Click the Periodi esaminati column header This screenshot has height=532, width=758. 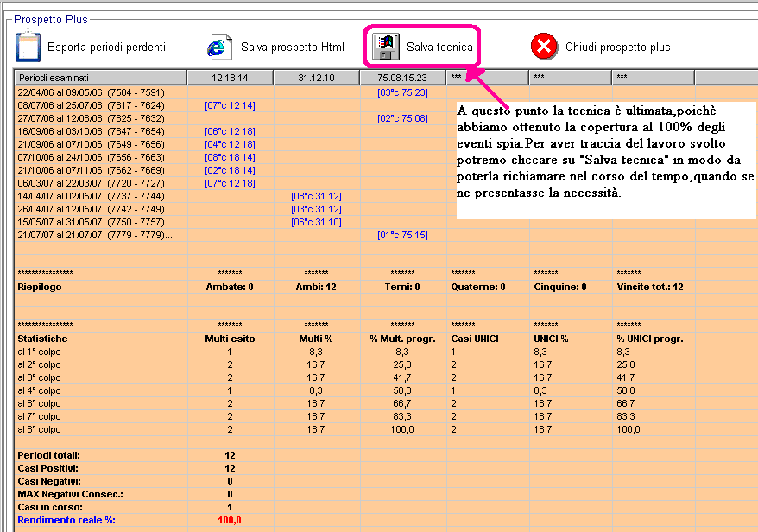(x=100, y=78)
